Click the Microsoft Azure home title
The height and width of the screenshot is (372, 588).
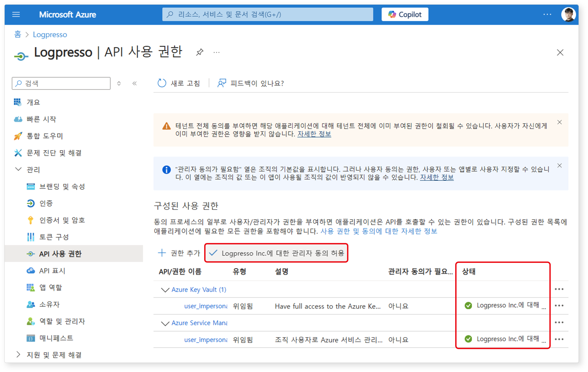pos(68,15)
